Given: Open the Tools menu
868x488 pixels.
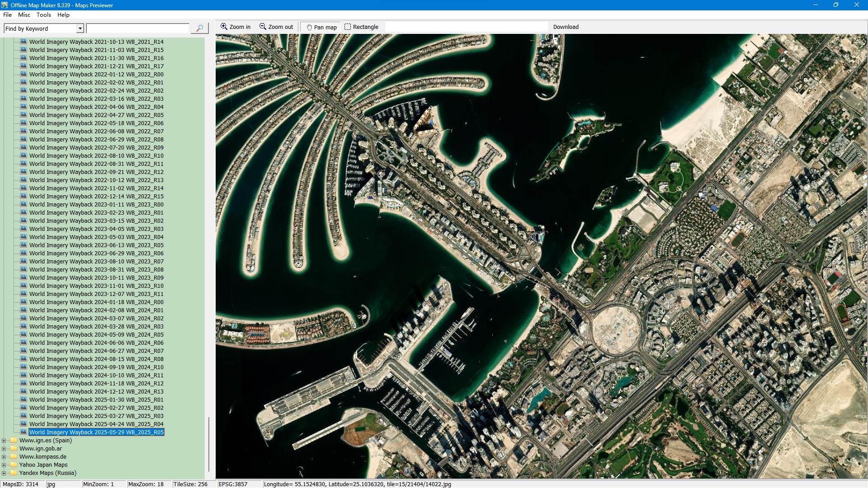Looking at the screenshot, I should pos(43,15).
